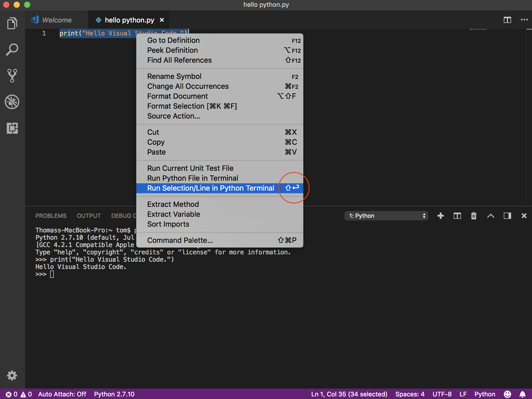
Task: Select Sort Imports menu entry
Action: 220,224
